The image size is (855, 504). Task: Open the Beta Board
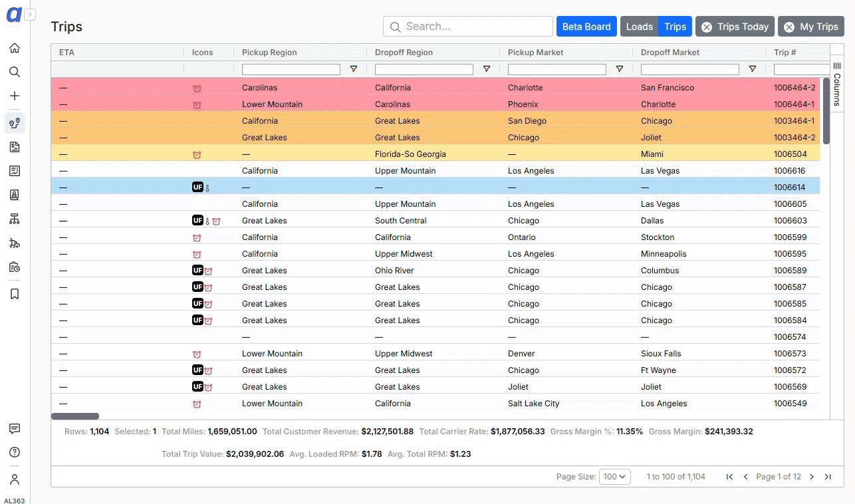point(586,27)
